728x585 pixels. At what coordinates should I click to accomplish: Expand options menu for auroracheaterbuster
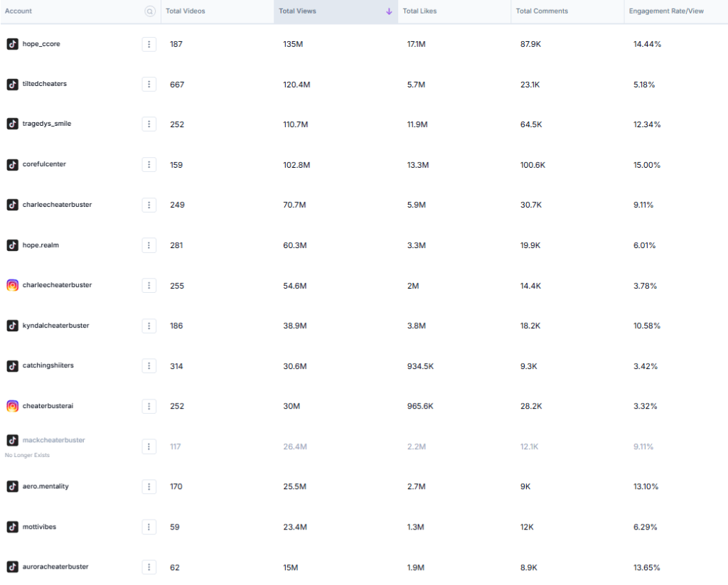149,567
